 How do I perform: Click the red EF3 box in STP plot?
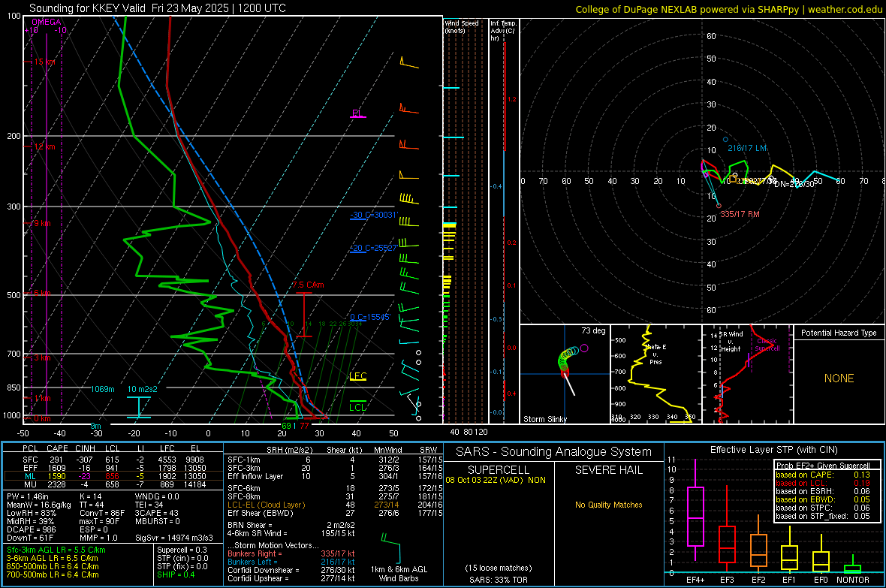click(x=727, y=544)
